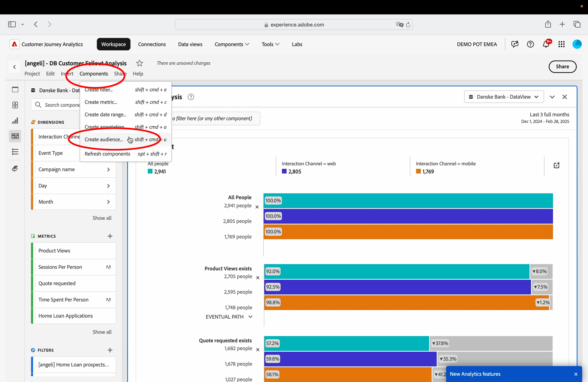Viewport: 588px width, 382px height.
Task: Collapse the panel using chevron
Action: [552, 97]
